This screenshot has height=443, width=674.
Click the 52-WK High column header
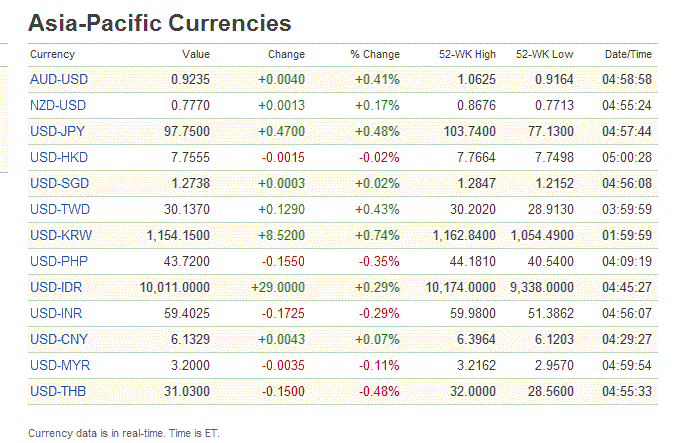click(x=467, y=54)
